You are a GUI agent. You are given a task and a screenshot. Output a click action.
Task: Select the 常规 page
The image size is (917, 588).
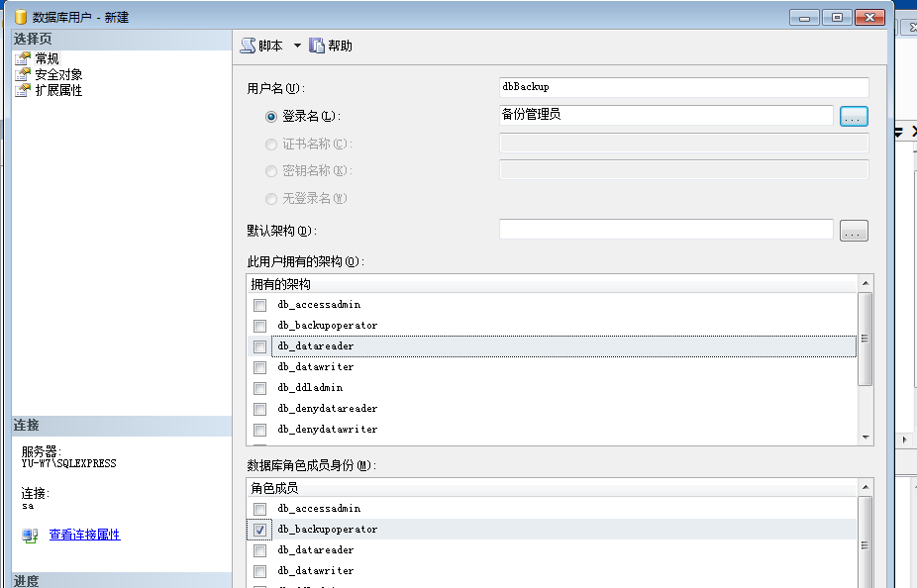47,58
